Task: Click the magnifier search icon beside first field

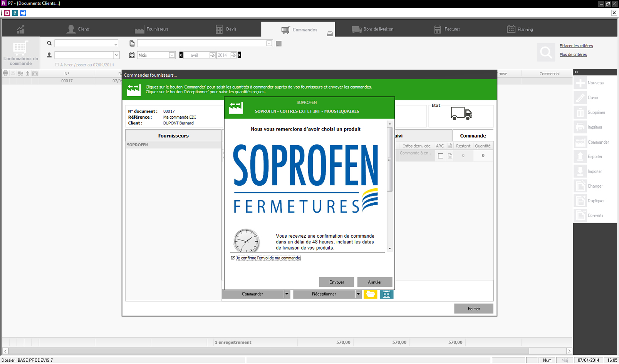Action: pyautogui.click(x=49, y=44)
